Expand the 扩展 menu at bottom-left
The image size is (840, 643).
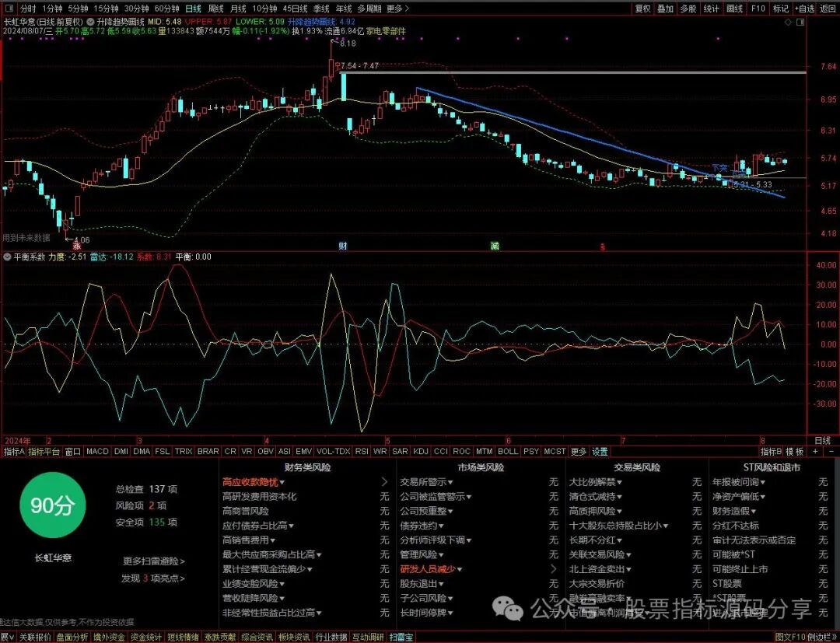tap(8, 637)
